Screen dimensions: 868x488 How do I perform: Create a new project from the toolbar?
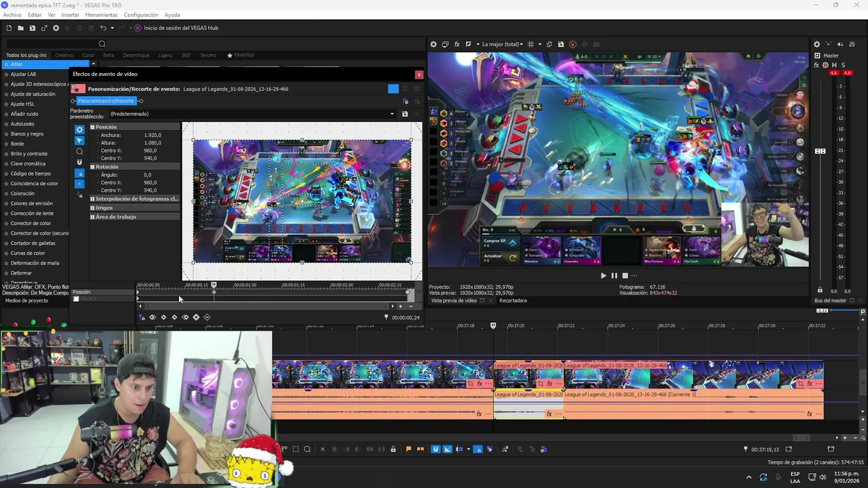pos(9,28)
